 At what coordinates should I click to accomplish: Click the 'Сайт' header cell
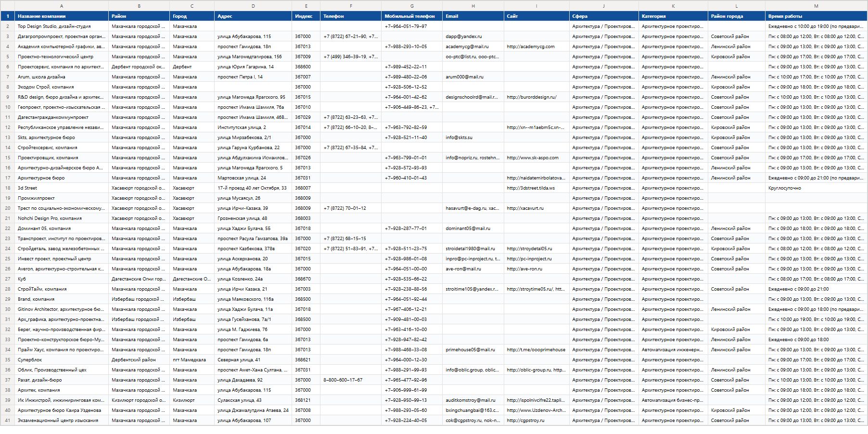point(536,16)
